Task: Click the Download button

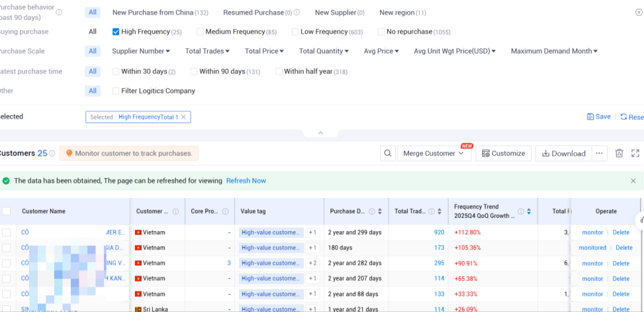Action: click(563, 153)
